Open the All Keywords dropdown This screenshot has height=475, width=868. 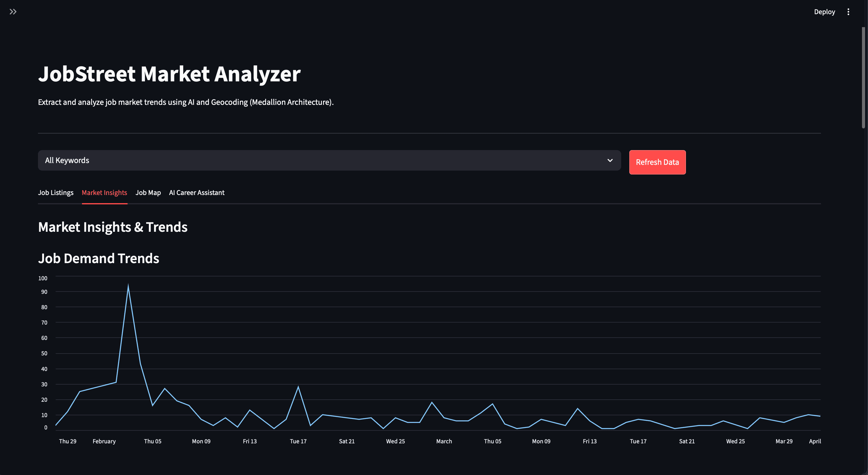(329, 160)
